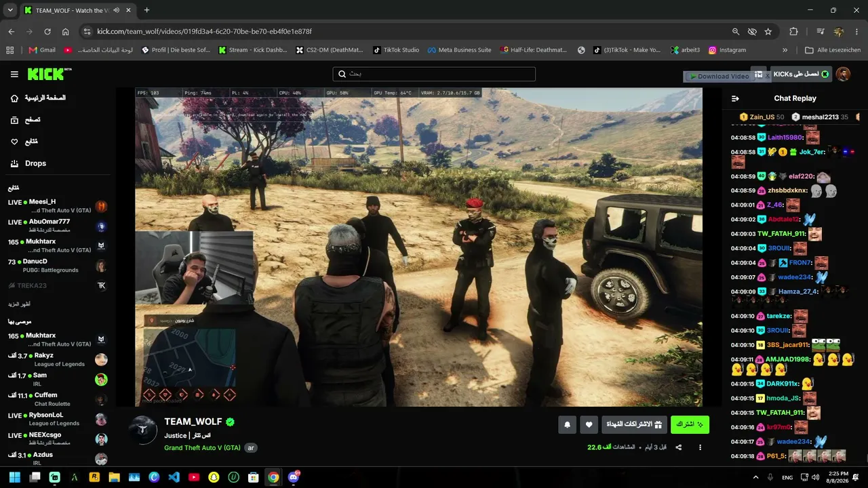The width and height of the screenshot is (868, 488).
Task: Open AbuOmar777 live channel in sidebar
Action: (x=58, y=226)
